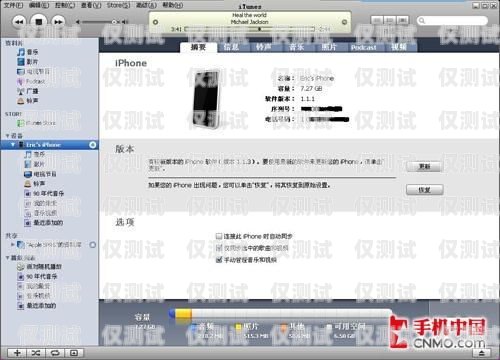Toggle sync only checked songs and videos
This screenshot has width=500, height=360.
click(219, 248)
